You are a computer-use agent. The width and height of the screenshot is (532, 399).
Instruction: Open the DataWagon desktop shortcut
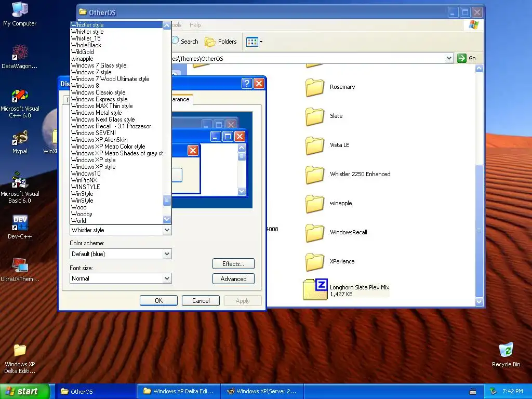(20, 56)
